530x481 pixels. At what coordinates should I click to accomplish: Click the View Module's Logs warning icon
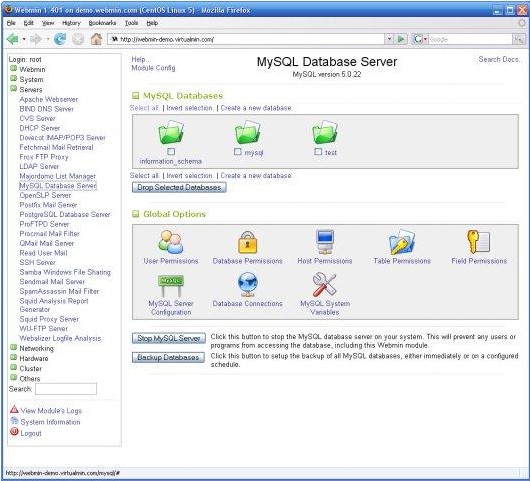tap(14, 410)
